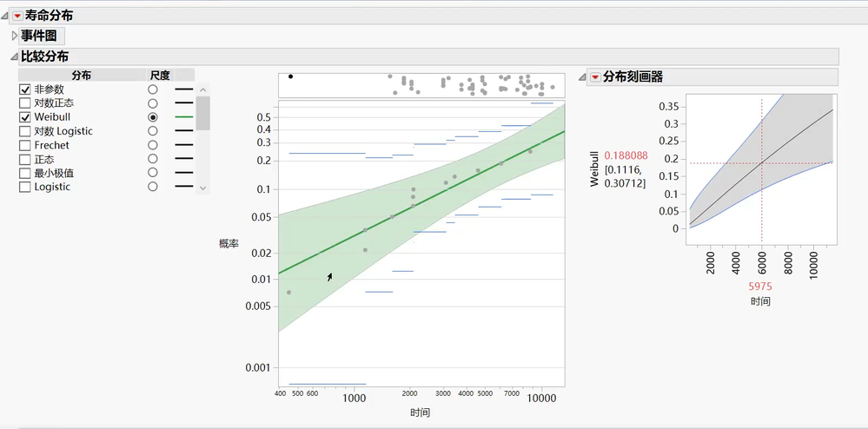The image size is (868, 429).
Task: Click the distribution list scrollbar thumb
Action: point(202,114)
